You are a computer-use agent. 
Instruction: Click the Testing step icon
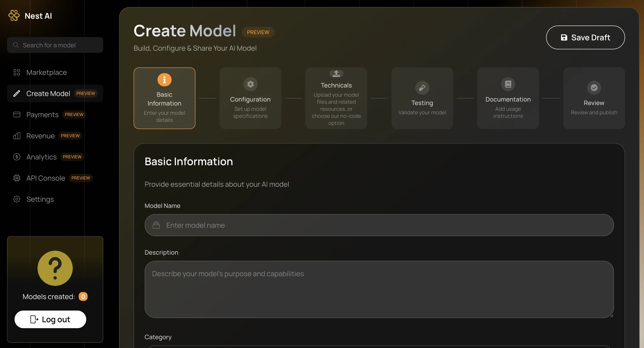[x=422, y=88]
